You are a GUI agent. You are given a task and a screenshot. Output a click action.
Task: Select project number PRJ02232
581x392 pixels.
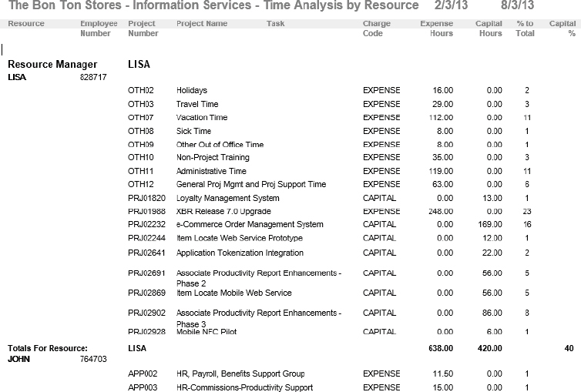pos(146,224)
